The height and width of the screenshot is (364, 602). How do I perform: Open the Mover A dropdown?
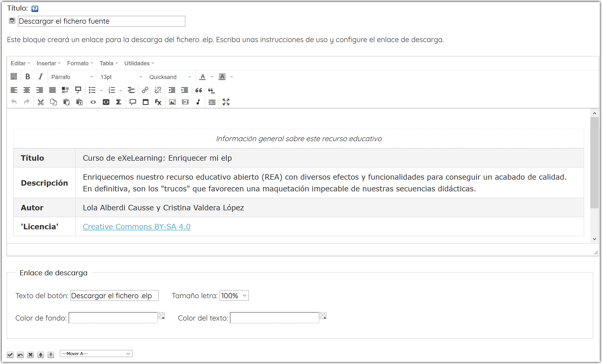tap(96, 354)
